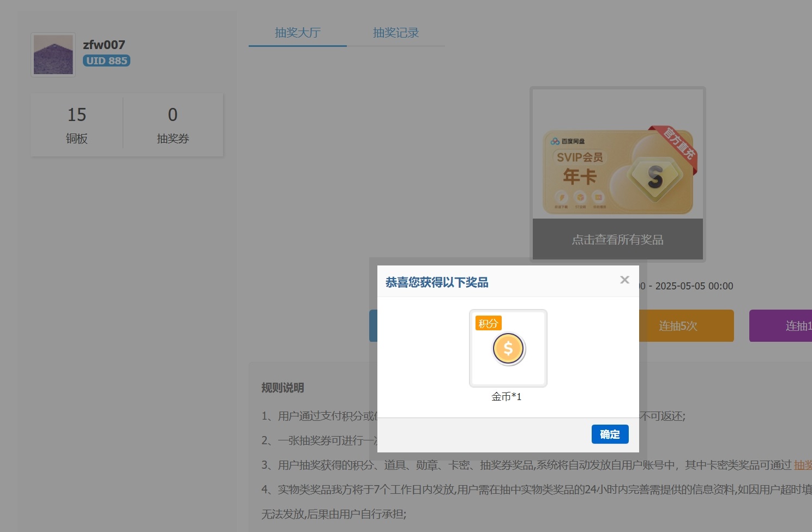812x532 pixels.
Task: Click the orange 积分 badge on the prize
Action: 488,323
